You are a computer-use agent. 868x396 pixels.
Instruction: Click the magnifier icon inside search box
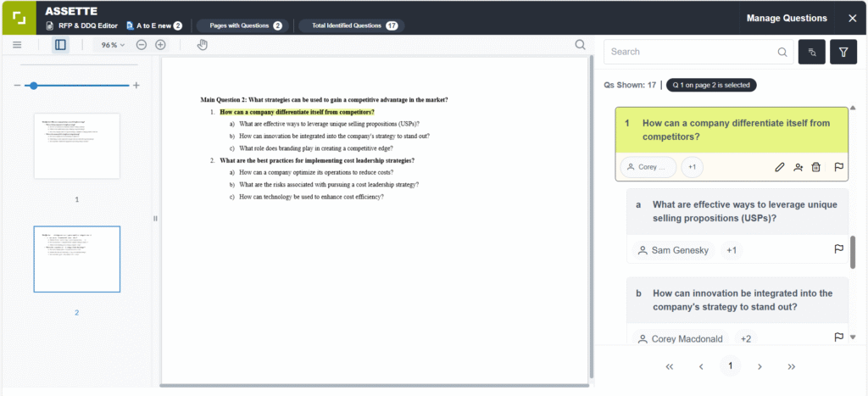[x=782, y=52]
